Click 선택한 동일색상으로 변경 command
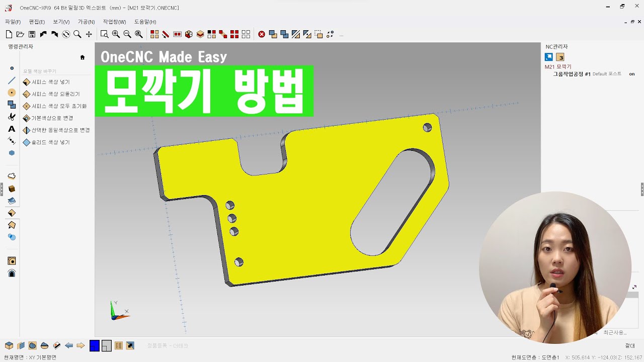The width and height of the screenshot is (644, 362). coord(56,130)
